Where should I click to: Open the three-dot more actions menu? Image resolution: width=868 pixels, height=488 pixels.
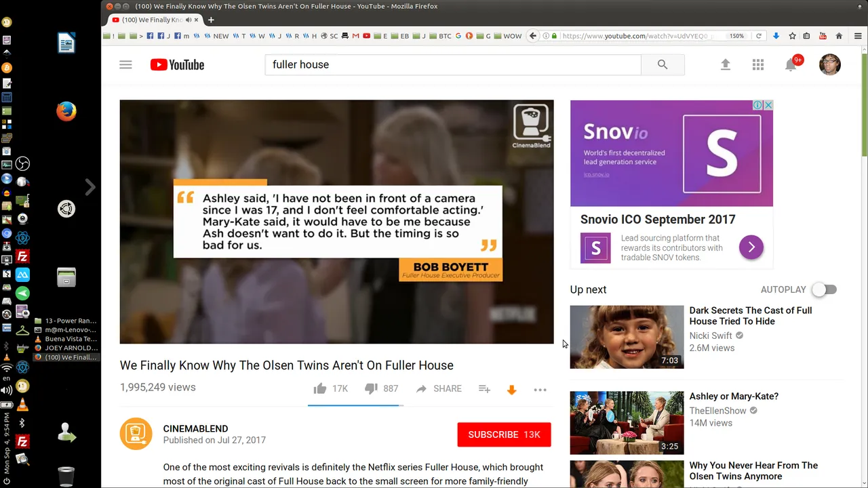click(x=540, y=389)
